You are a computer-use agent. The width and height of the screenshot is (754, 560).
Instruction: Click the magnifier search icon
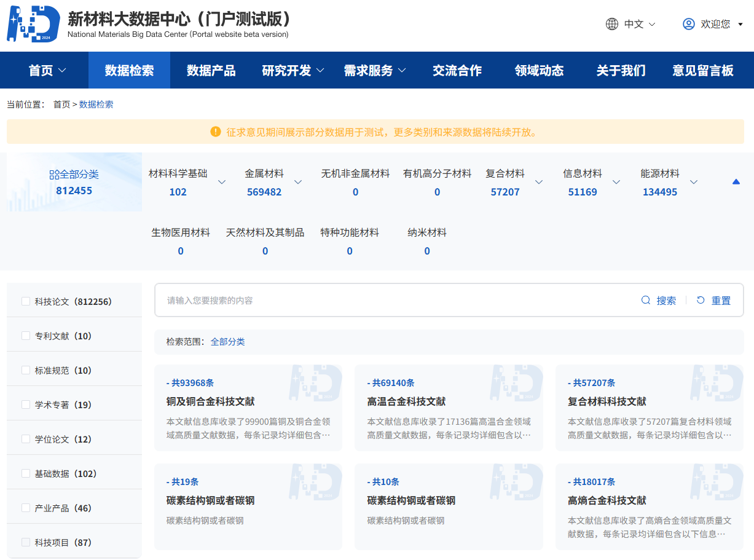(645, 301)
